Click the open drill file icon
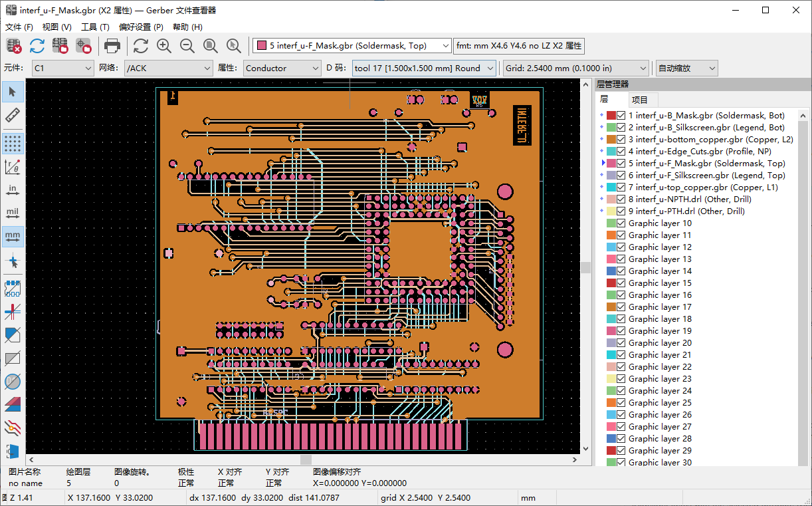The height and width of the screenshot is (506, 812). pyautogui.click(x=83, y=46)
